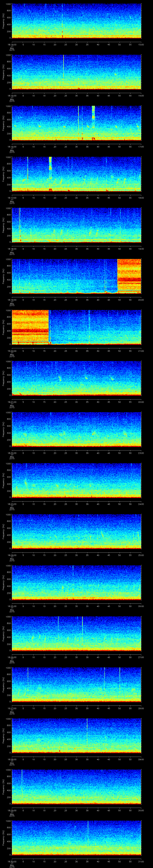
Task: Select the spectrogram panel starting at 18:15:00
Action: click(x=76, y=72)
